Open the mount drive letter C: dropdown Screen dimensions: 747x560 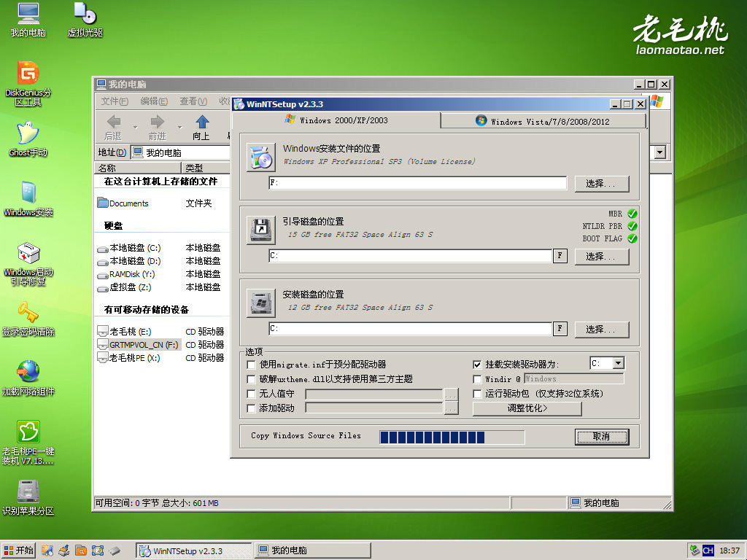(619, 363)
